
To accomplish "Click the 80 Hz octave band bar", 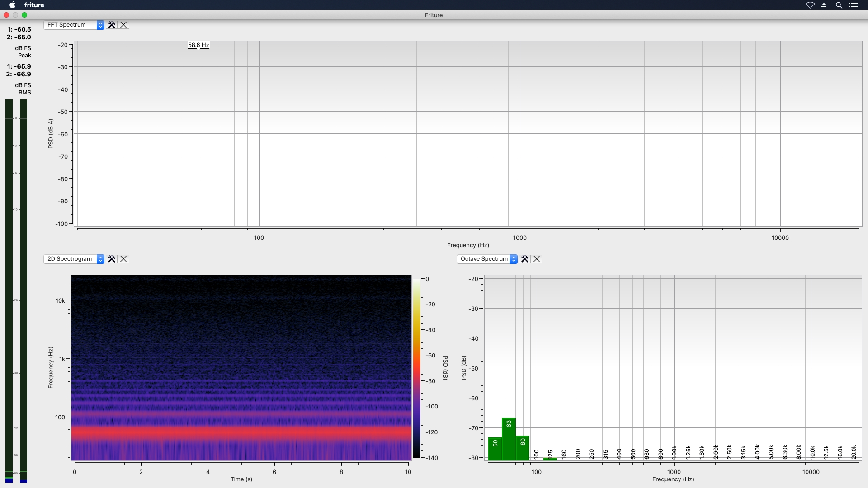I will pos(523,448).
